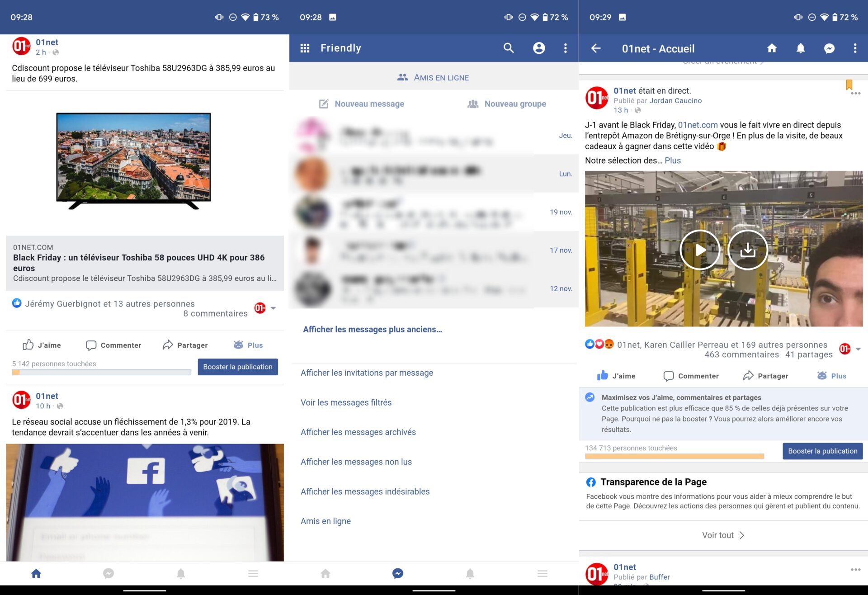Open three-dot overflow in 01net - Accueil header

click(x=854, y=48)
